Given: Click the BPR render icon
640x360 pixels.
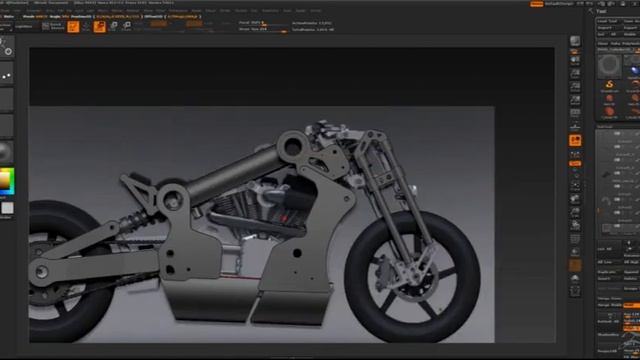Looking at the screenshot, I should point(575,41).
